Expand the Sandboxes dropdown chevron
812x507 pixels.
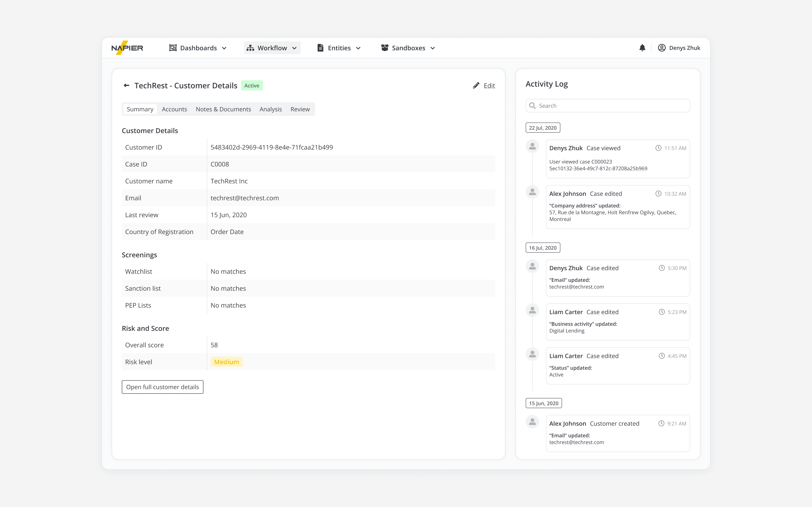[432, 48]
